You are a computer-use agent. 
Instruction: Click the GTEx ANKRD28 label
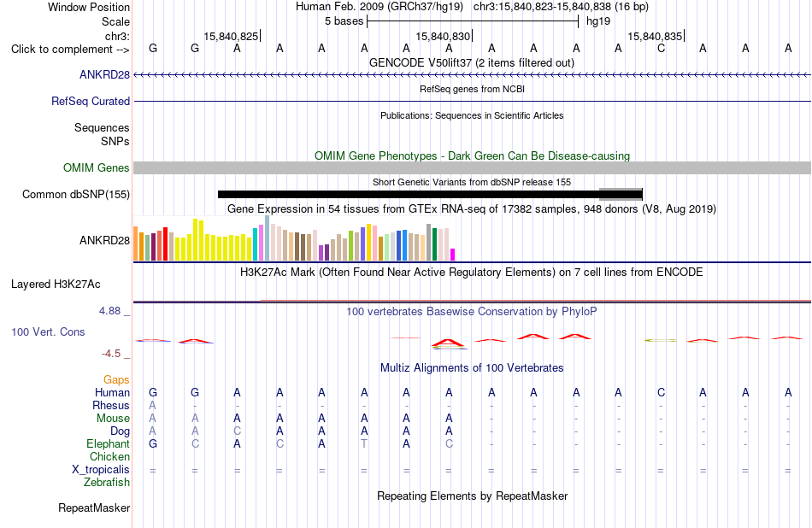tap(104, 240)
